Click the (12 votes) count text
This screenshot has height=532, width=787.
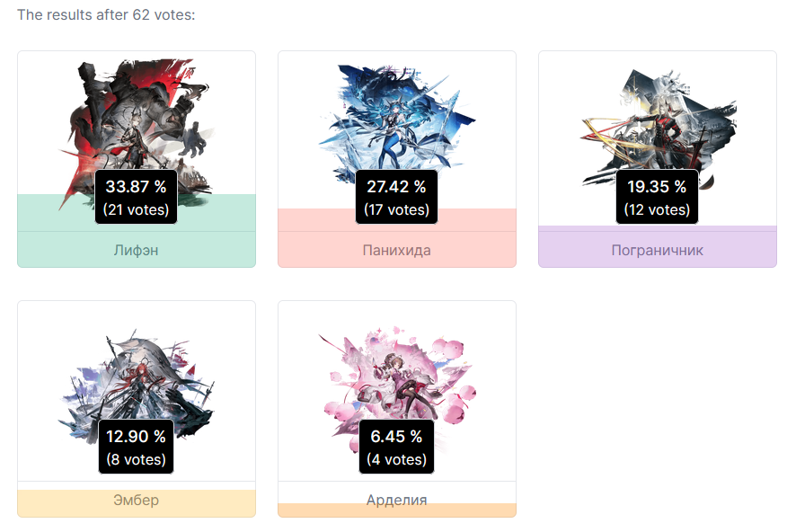pyautogui.click(x=657, y=209)
